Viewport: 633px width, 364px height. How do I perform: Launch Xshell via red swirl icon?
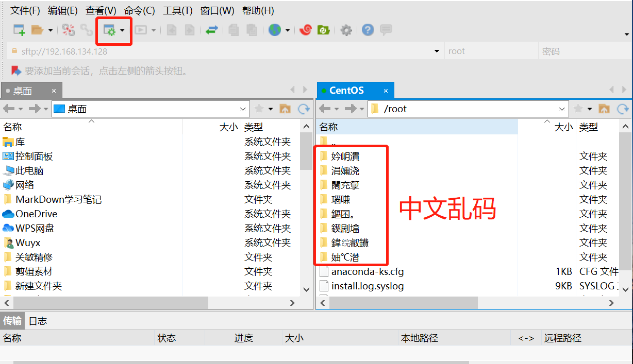point(306,30)
